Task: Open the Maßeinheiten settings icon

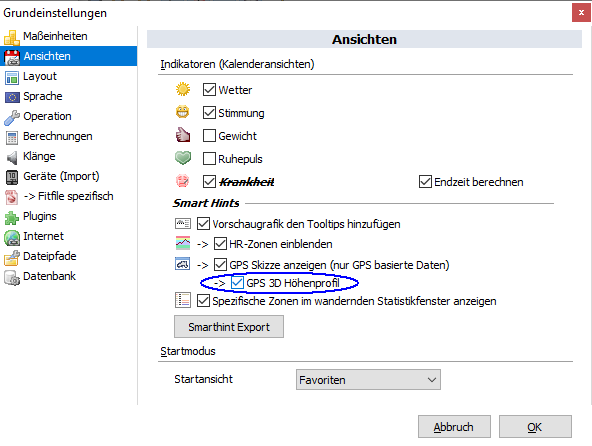Action: (12, 37)
